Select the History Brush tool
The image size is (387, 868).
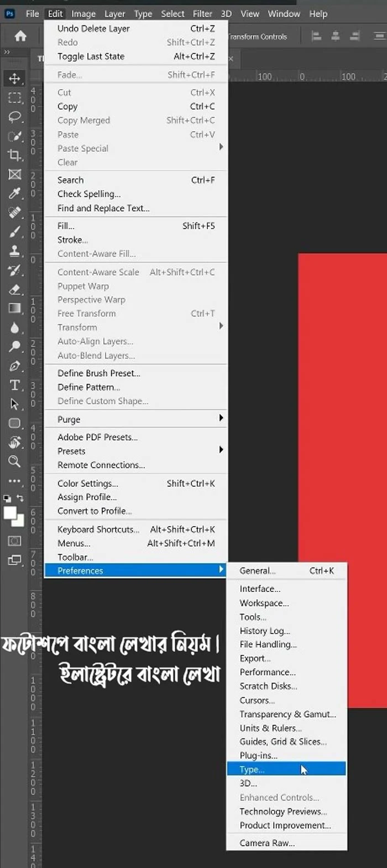pyautogui.click(x=15, y=271)
